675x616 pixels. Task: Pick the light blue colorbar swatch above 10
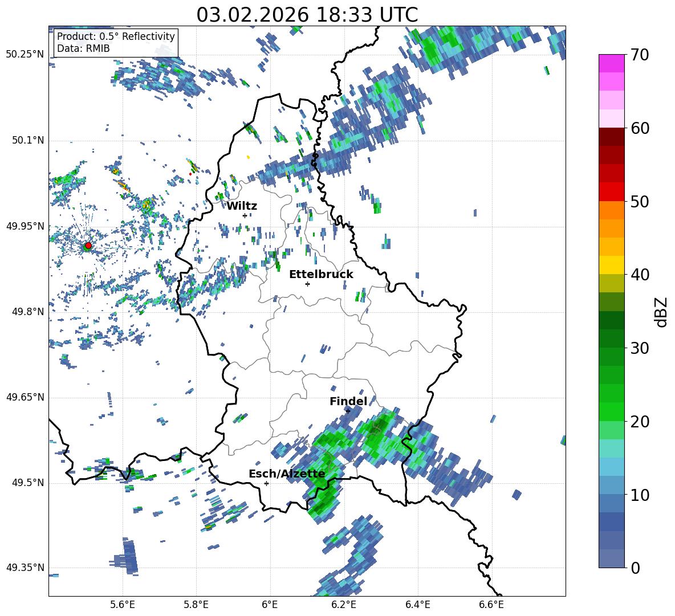[x=612, y=467]
